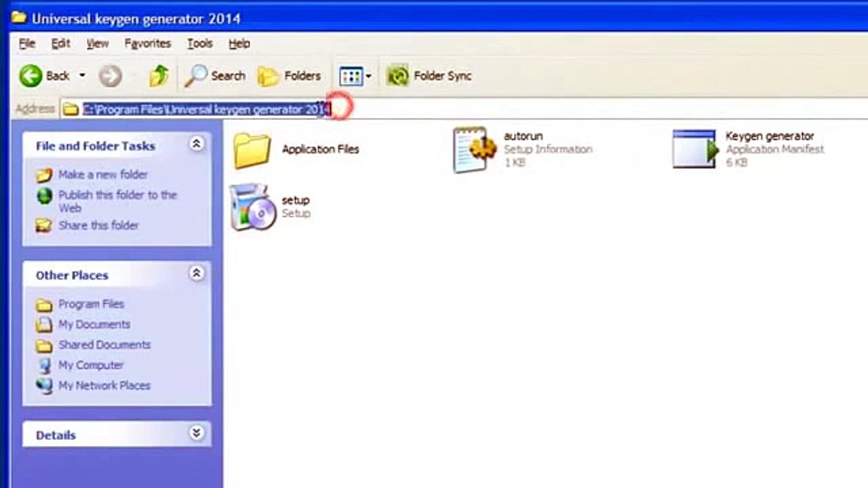
Task: Click the Program Files folder icon in sidebar
Action: pos(44,305)
